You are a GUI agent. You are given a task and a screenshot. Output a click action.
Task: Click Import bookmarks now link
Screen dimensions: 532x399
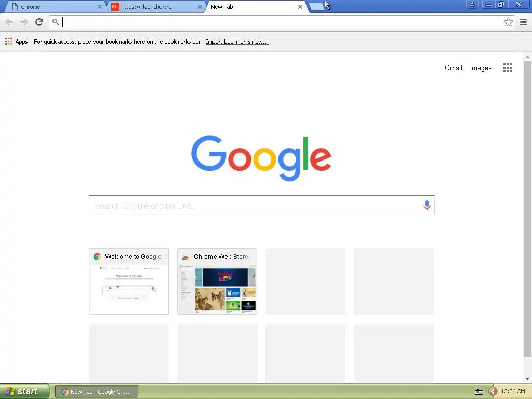[237, 42]
